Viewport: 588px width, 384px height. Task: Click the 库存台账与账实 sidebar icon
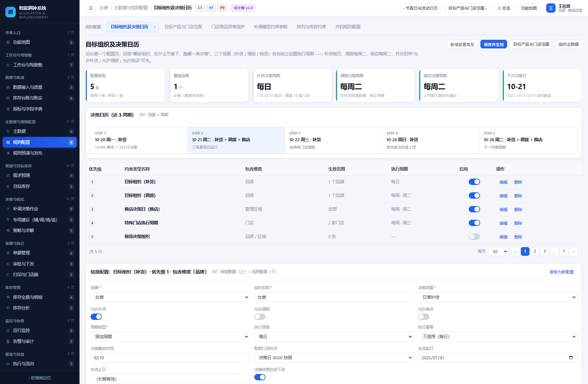(x=8, y=98)
